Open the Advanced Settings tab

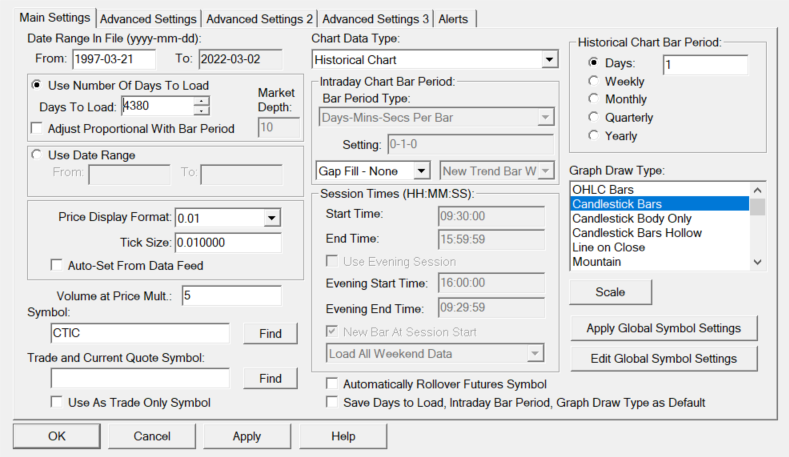point(148,19)
